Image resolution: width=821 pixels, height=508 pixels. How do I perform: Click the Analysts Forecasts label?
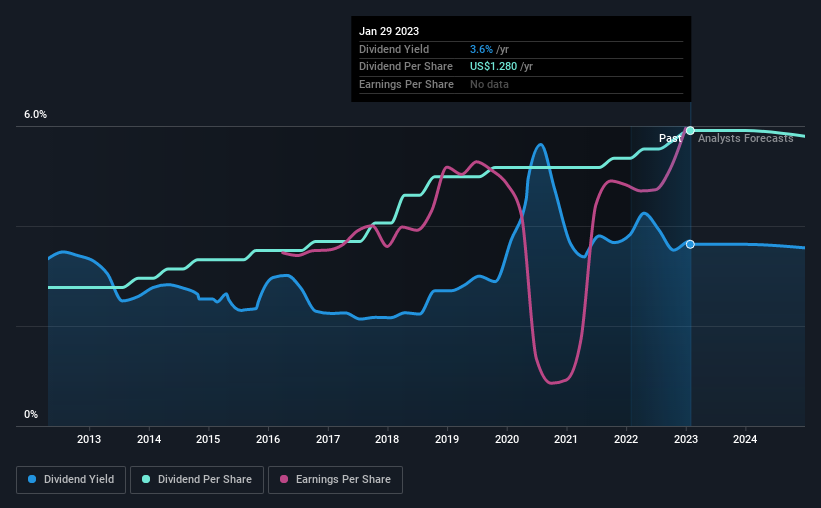coord(746,138)
